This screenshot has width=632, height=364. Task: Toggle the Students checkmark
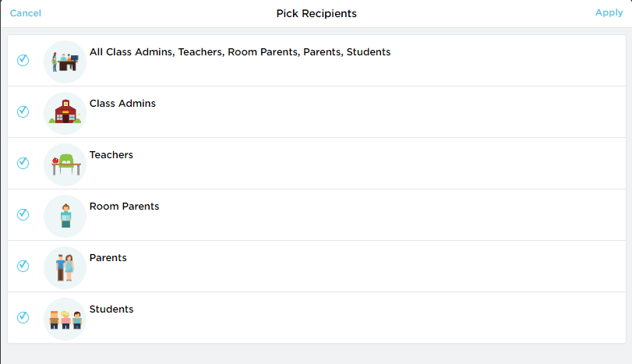23,317
